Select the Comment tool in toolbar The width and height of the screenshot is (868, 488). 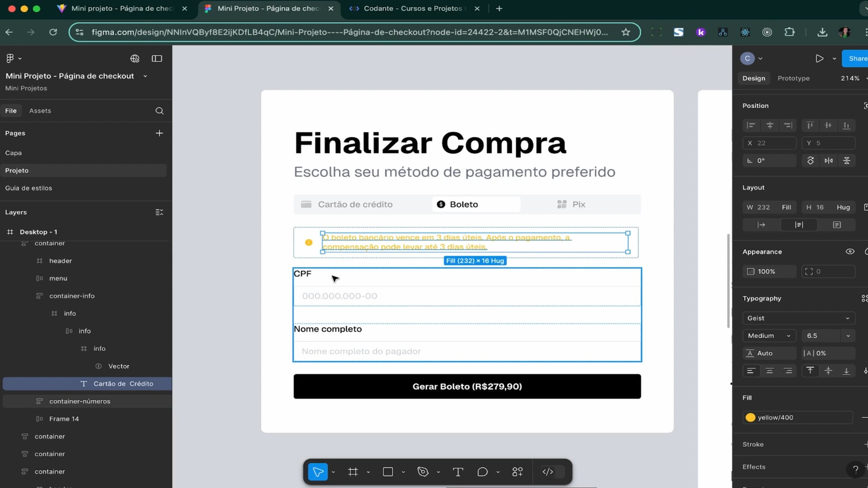tap(482, 472)
